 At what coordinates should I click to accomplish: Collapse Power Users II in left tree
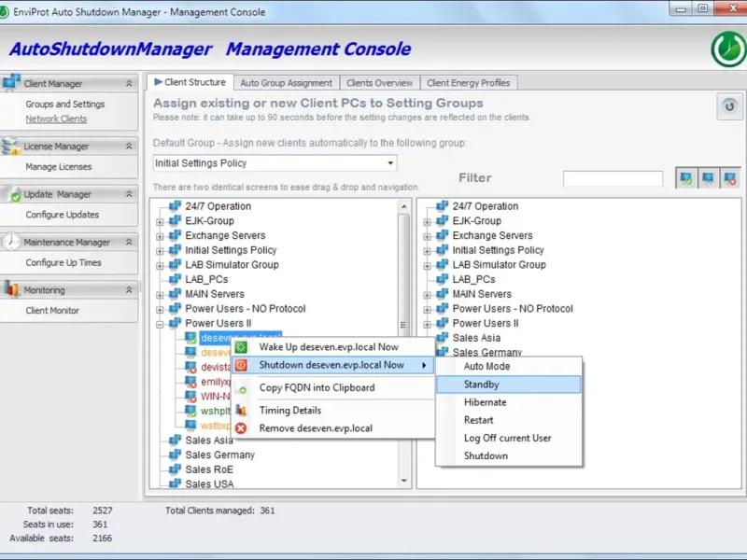click(x=160, y=324)
